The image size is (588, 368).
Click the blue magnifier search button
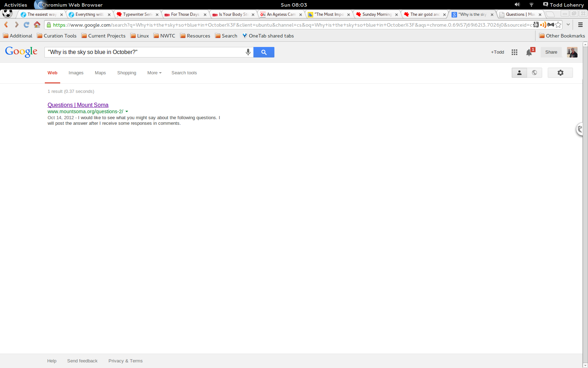point(264,52)
